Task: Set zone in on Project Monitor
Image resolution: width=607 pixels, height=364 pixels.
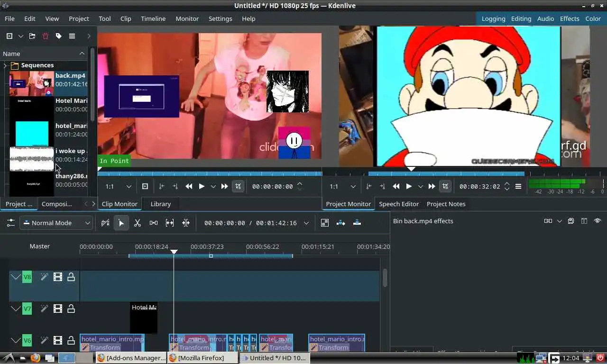Action: click(369, 186)
